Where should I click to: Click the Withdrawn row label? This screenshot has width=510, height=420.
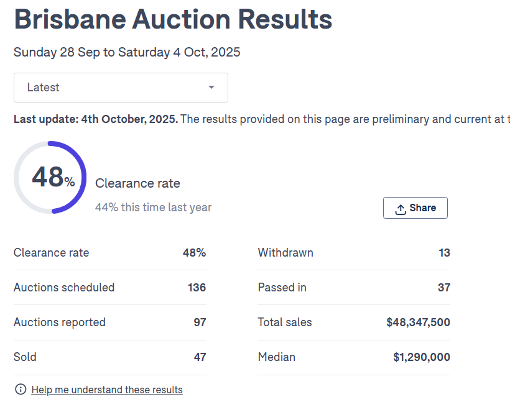click(x=285, y=253)
